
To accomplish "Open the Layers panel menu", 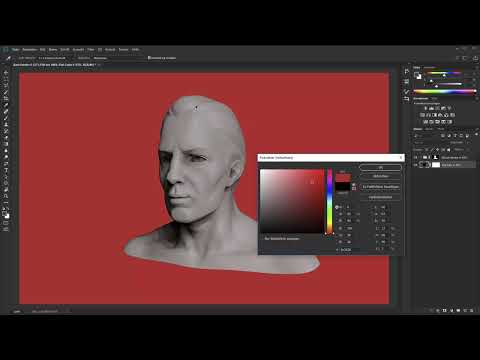I will coord(476,129).
